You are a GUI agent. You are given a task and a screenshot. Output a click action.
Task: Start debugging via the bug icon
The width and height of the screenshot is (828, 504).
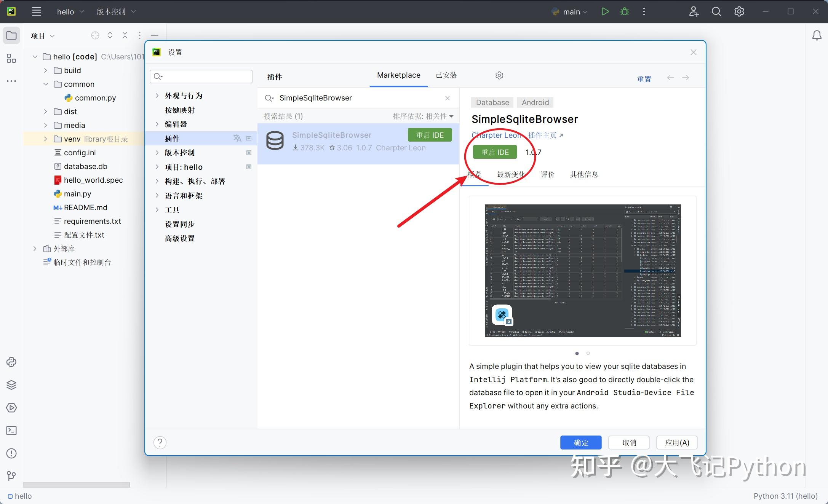tap(624, 11)
